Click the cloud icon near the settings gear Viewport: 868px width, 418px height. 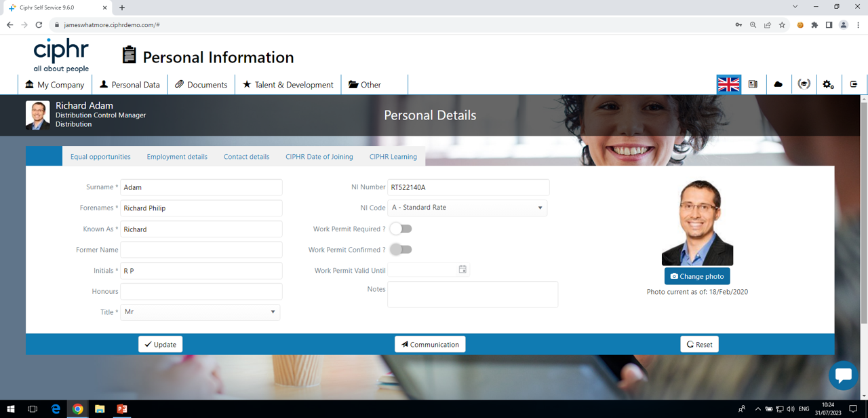coord(778,84)
